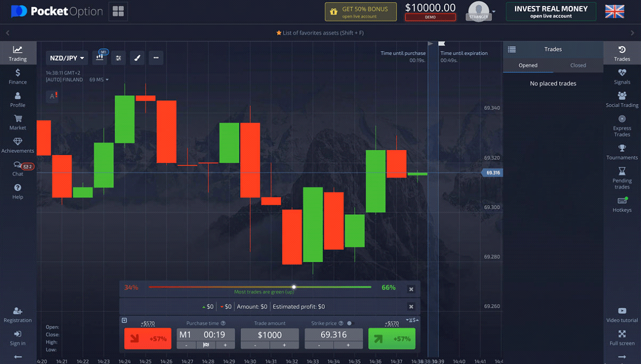
Task: Switch to the Opened trades tab
Action: 528,66
